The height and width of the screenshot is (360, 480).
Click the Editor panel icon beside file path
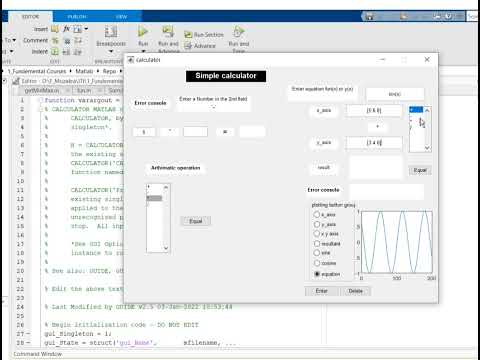[16, 81]
